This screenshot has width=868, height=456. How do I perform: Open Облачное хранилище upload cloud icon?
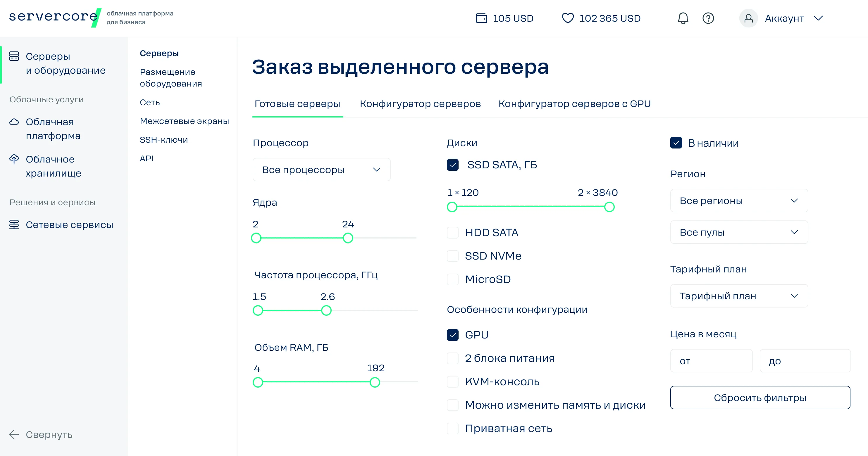point(14,159)
